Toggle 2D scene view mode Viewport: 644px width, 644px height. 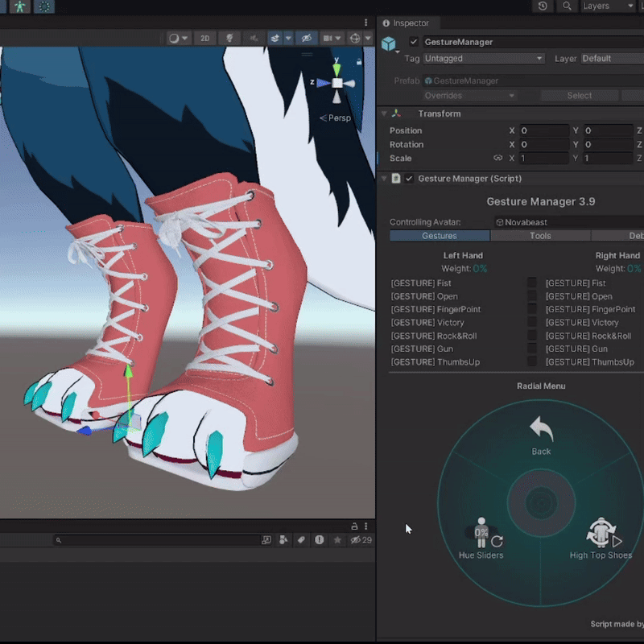tap(204, 38)
